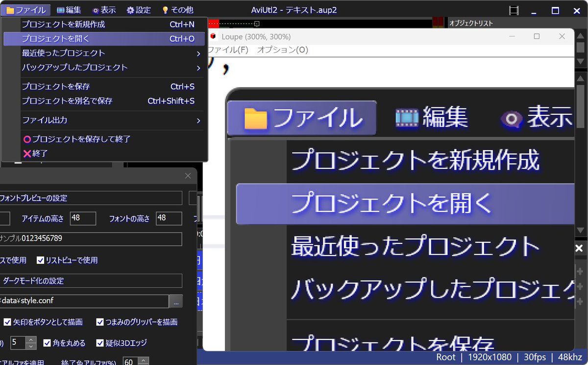Click the フォントプレビューの設定 section header

point(91,198)
